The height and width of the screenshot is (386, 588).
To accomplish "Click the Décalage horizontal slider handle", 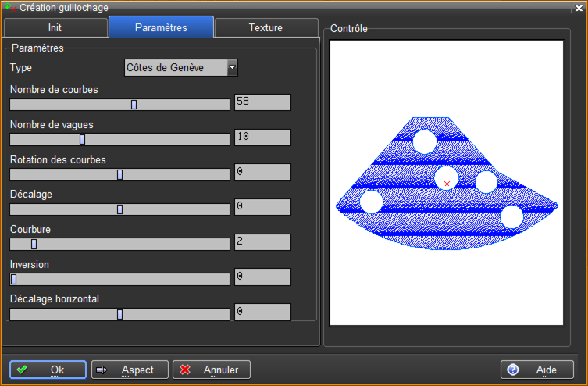I will [x=120, y=314].
